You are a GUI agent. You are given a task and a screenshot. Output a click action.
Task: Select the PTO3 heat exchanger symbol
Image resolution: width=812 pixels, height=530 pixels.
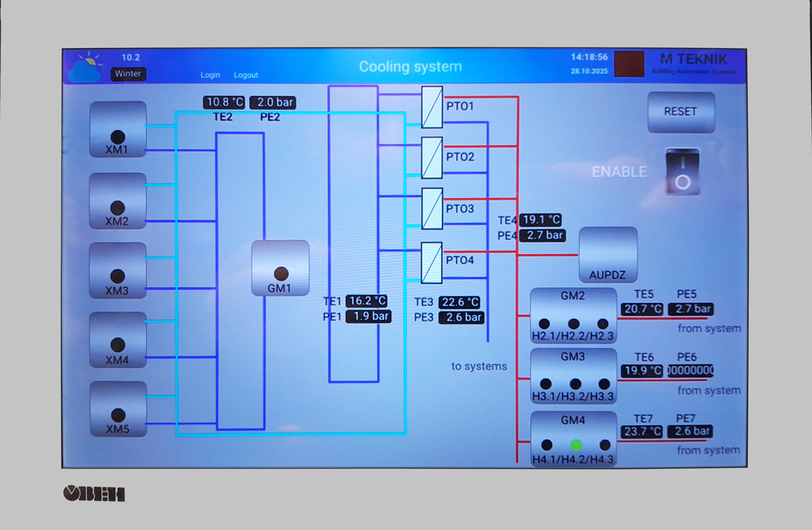(x=432, y=209)
